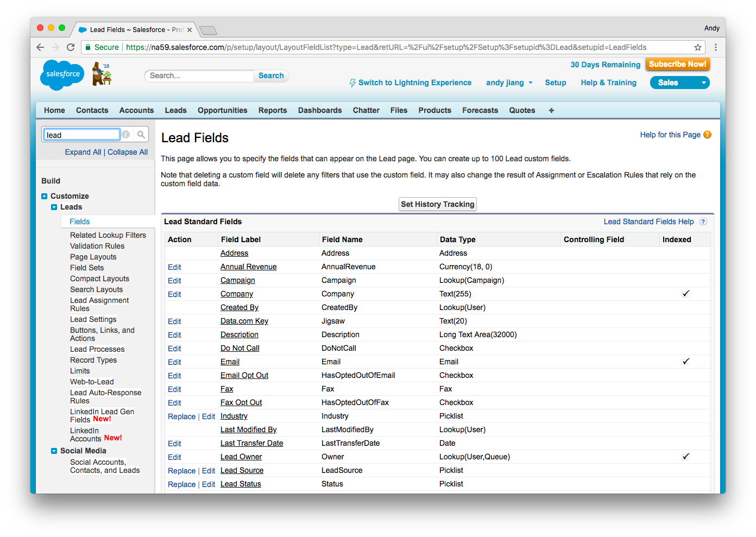Open the Quotes tab
The image size is (756, 537).
[522, 110]
